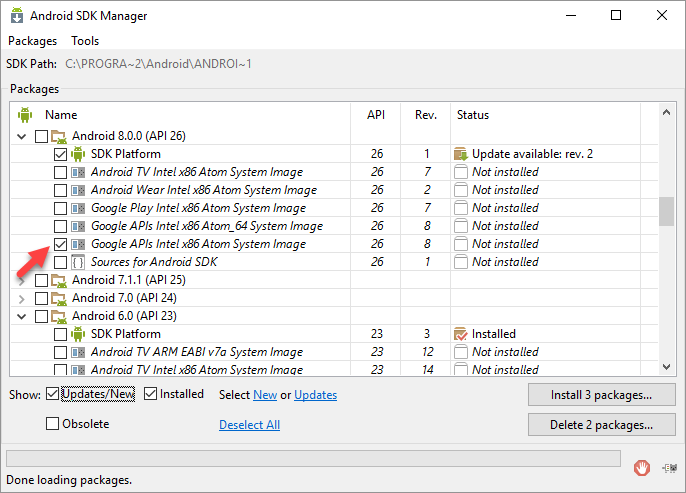Click the 'Update available: rev. 2' status text
The image size is (686, 493).
click(x=532, y=154)
